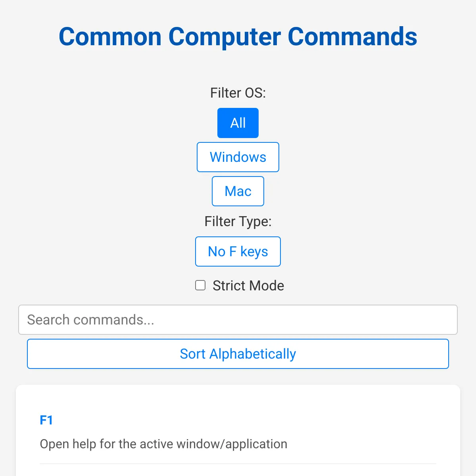
Task: Click the word "Commands" in the page title
Action: (352, 36)
